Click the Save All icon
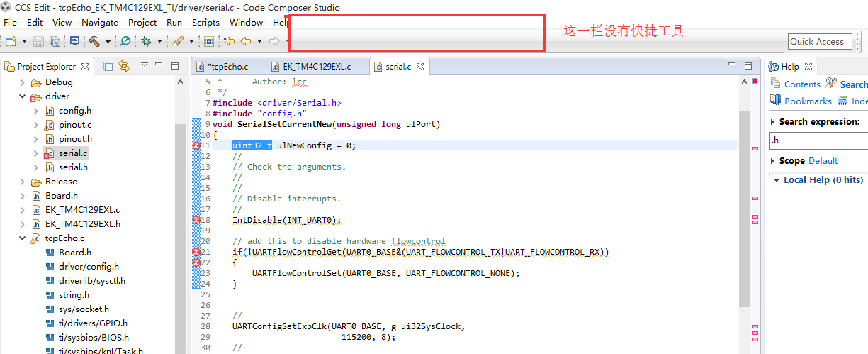This screenshot has height=354, width=868. pyautogui.click(x=55, y=41)
